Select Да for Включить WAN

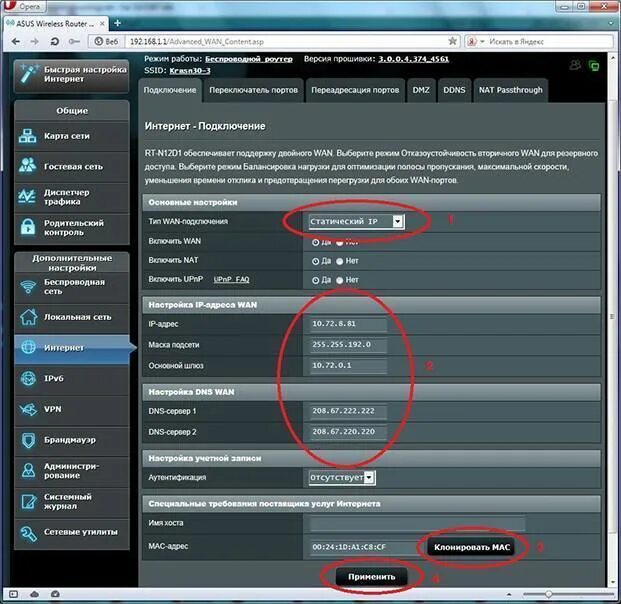click(315, 242)
